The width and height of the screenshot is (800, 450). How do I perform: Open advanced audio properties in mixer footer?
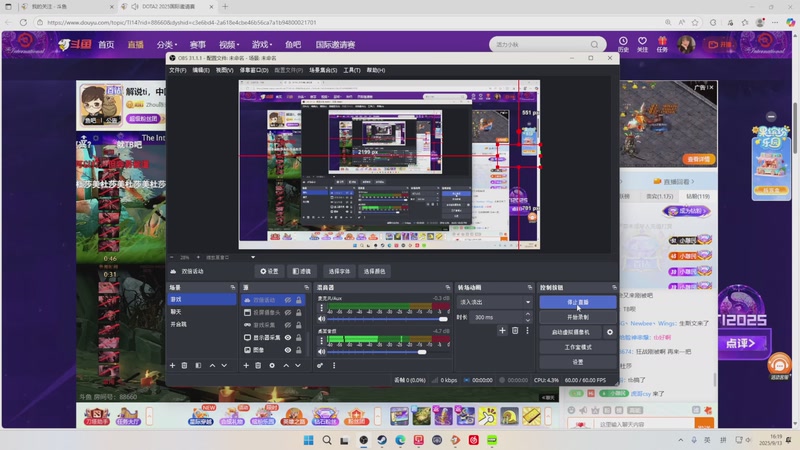320,365
